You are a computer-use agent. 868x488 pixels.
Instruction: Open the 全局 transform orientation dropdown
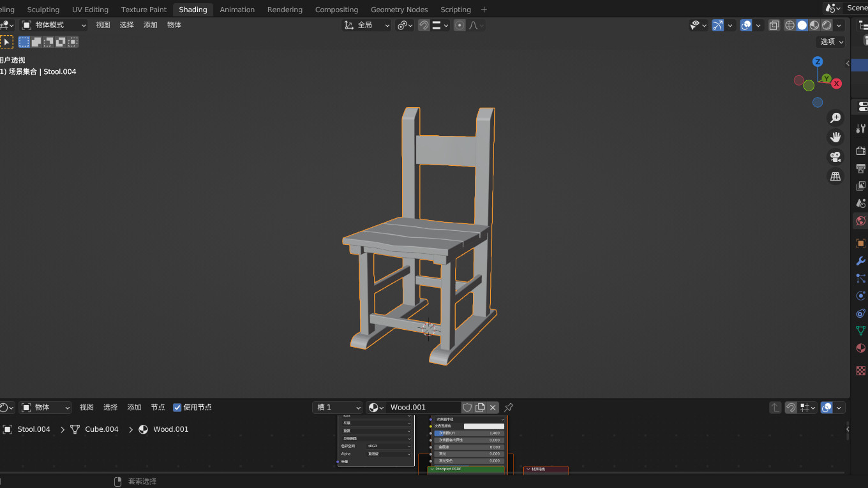click(367, 26)
